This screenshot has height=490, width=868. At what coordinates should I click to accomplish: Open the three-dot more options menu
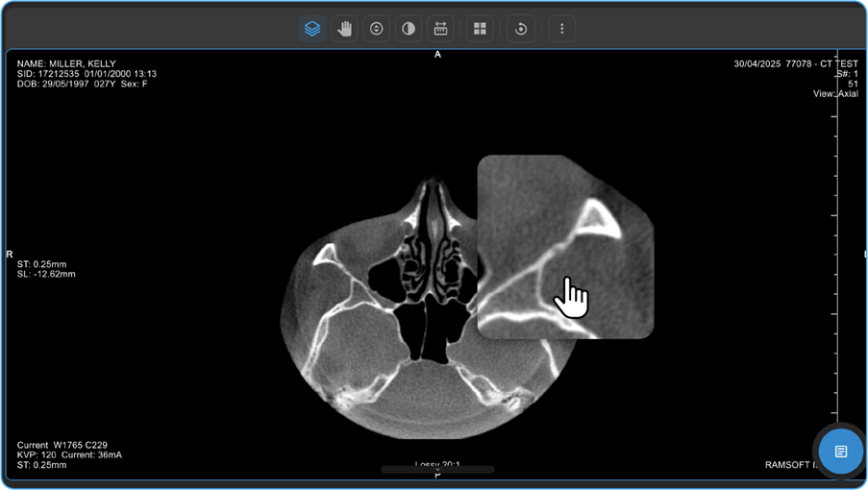(x=562, y=29)
